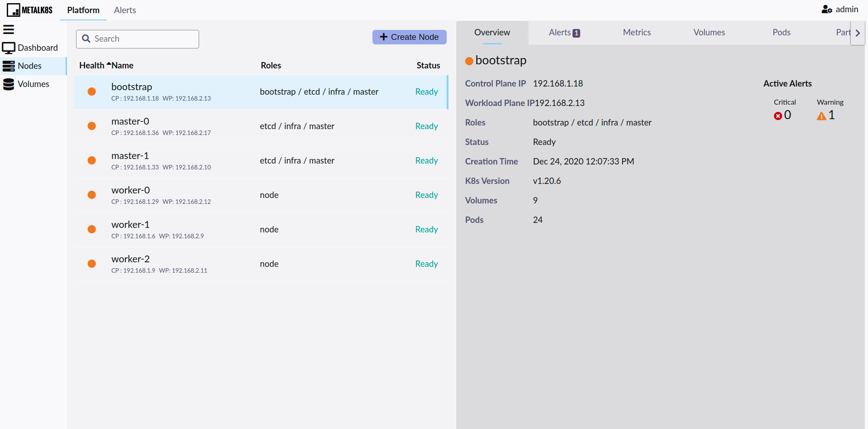This screenshot has width=868, height=429.
Task: Click the K8s Version value v1.20.6
Action: pyautogui.click(x=547, y=181)
